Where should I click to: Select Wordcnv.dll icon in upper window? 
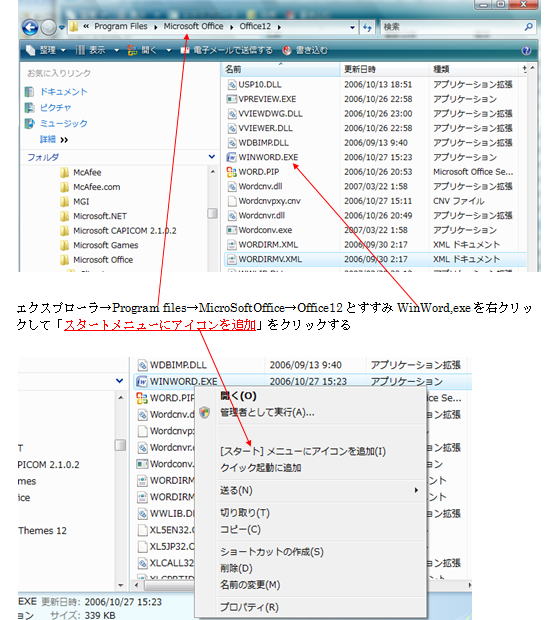(x=231, y=186)
